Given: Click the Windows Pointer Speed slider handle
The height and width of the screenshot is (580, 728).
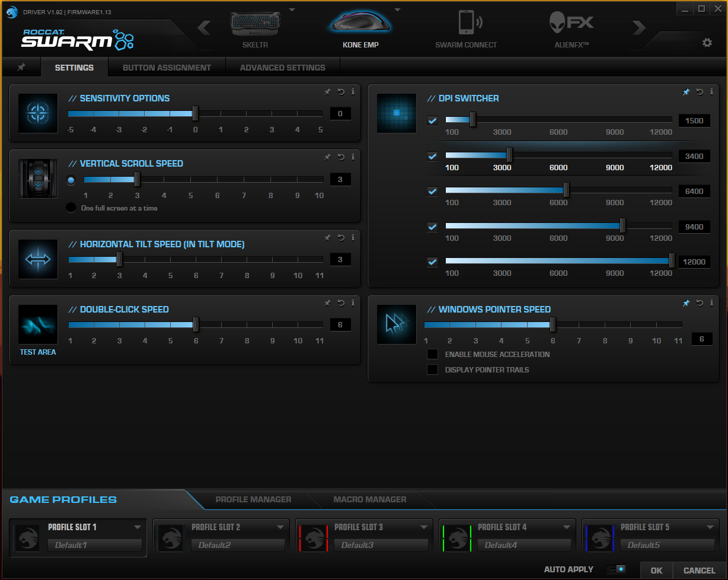Looking at the screenshot, I should click(553, 324).
